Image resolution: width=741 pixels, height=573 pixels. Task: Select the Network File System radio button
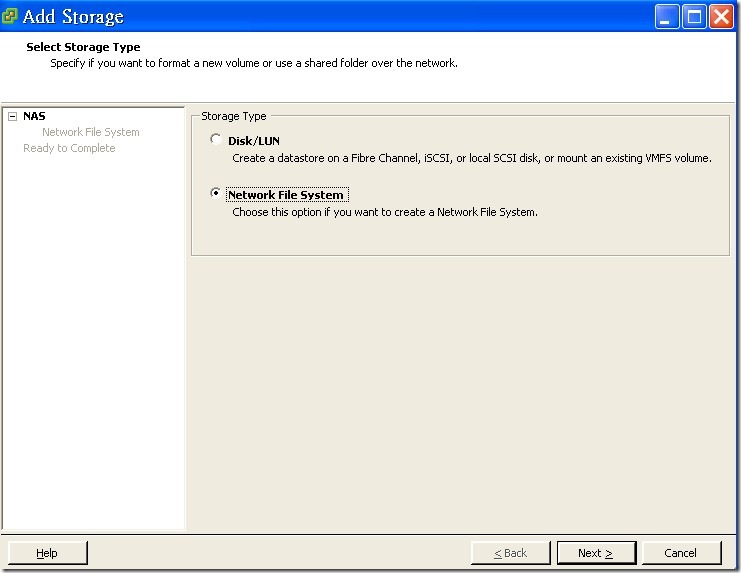click(215, 193)
